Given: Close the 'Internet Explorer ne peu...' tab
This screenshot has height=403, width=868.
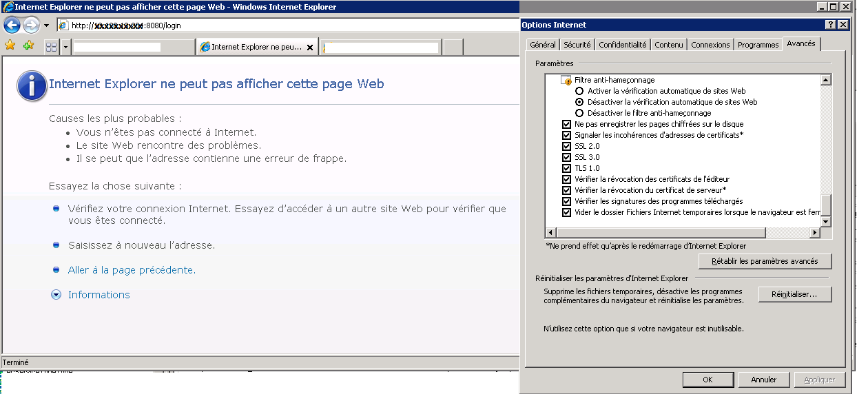Looking at the screenshot, I should tap(310, 48).
